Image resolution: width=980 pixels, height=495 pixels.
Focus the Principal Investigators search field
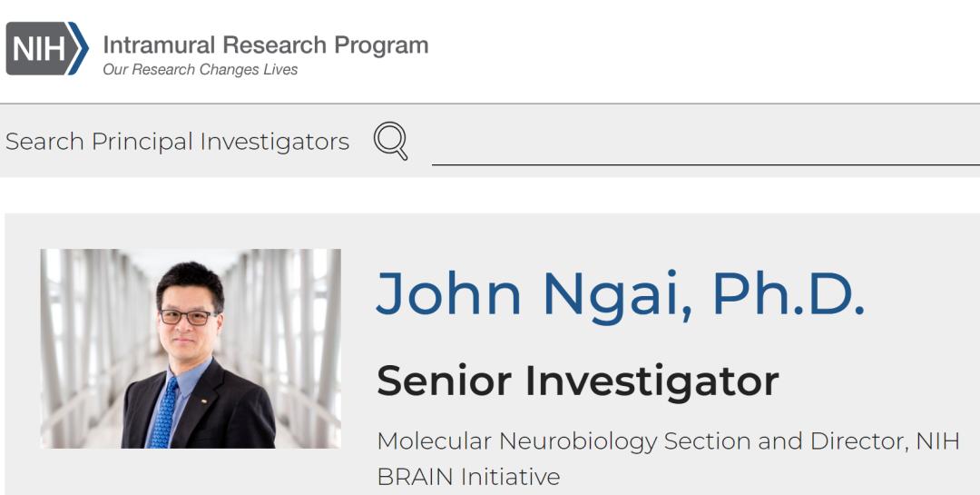coord(705,145)
